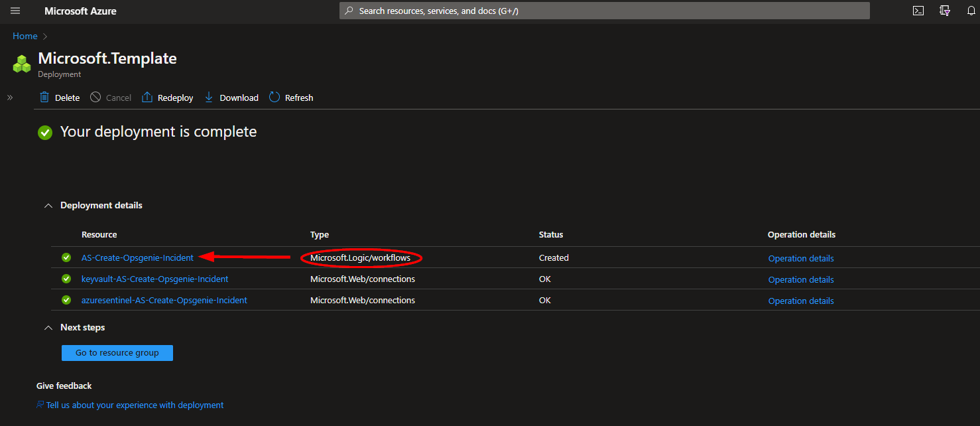The image size is (980, 426).
Task: Open the azuresentinel-AS-Create-Opsgenie-Incident resource
Action: pyautogui.click(x=164, y=301)
